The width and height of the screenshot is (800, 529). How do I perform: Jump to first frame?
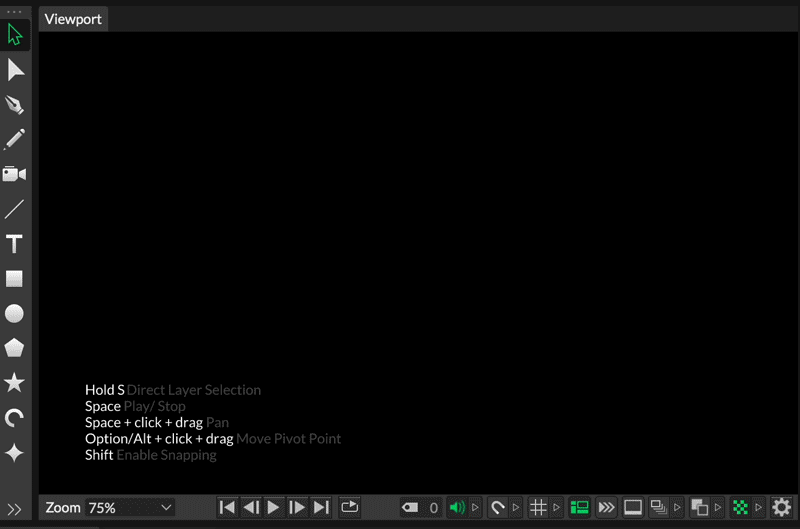coord(227,508)
